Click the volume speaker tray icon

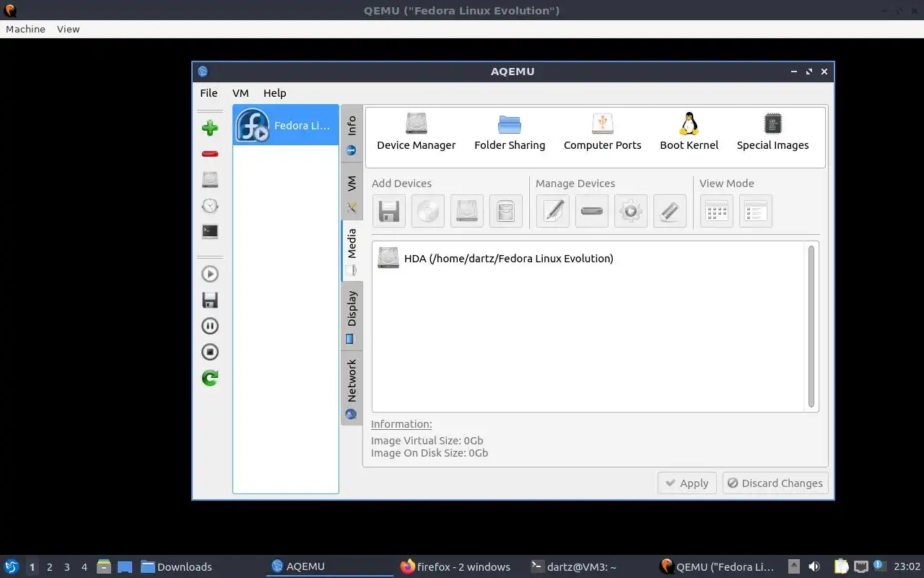pos(814,566)
